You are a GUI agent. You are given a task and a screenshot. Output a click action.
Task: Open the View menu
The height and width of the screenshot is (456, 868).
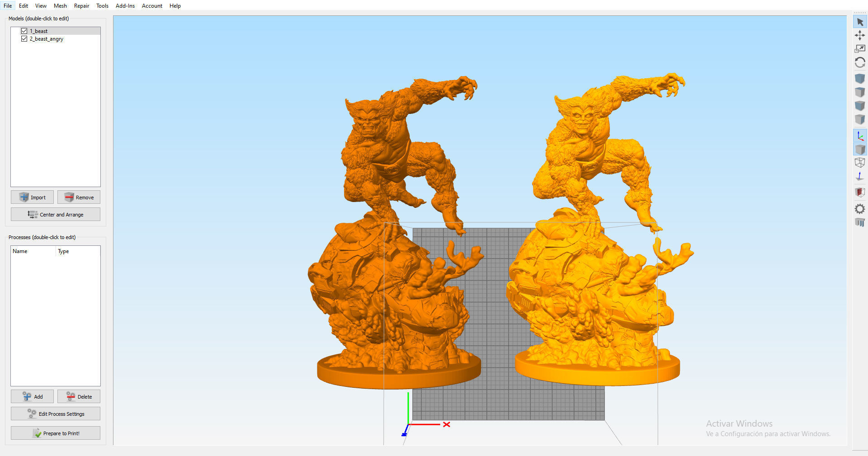[41, 6]
